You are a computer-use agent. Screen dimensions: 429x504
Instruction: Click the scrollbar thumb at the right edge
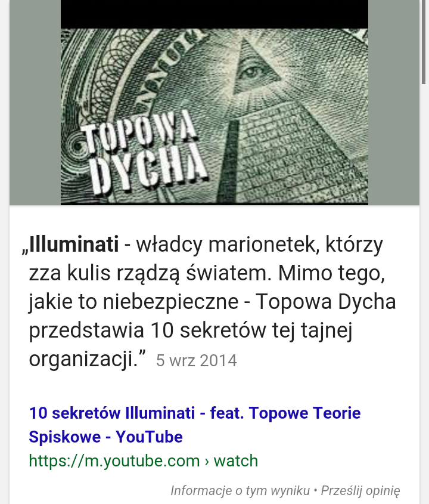tap(424, 42)
